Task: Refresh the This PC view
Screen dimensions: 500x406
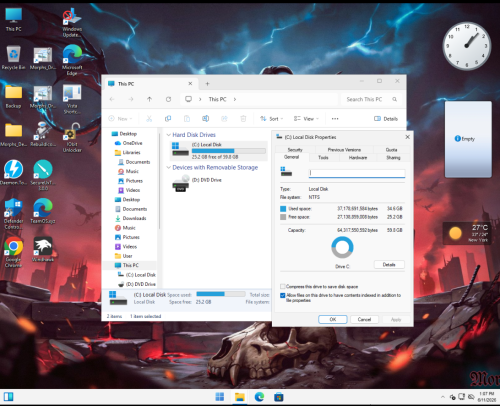Action: point(168,99)
